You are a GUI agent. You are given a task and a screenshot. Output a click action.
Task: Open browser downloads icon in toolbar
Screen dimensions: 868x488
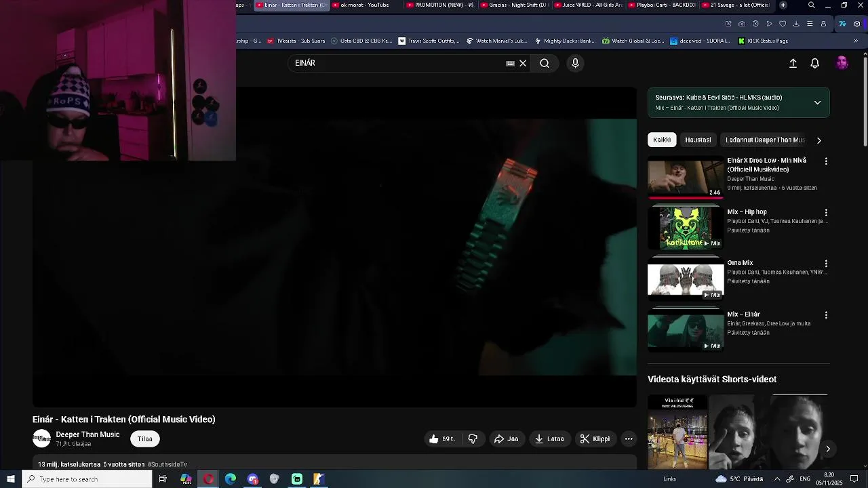coord(796,24)
